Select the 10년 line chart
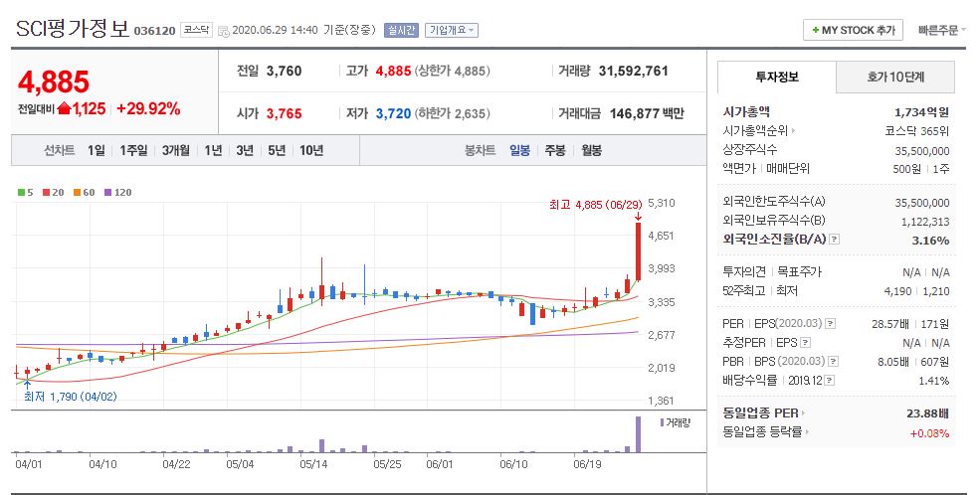980x495 pixels. click(311, 150)
